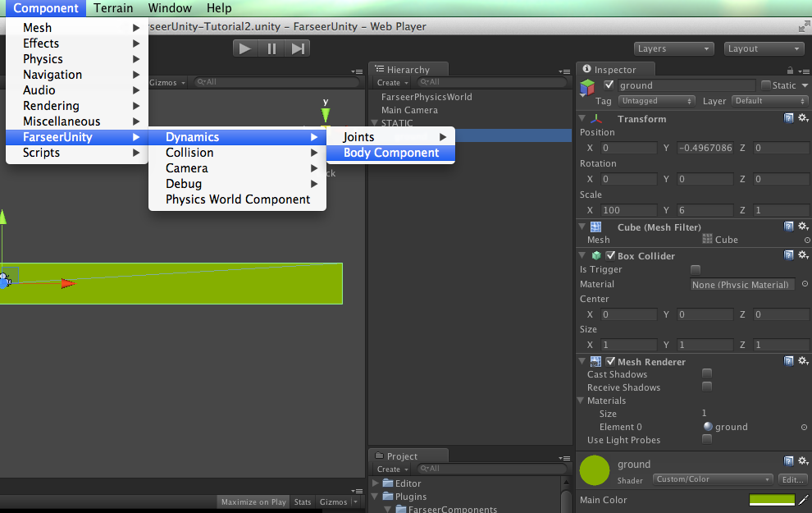Open the Physics submenu
Screen dimensions: 812x513
click(76, 59)
